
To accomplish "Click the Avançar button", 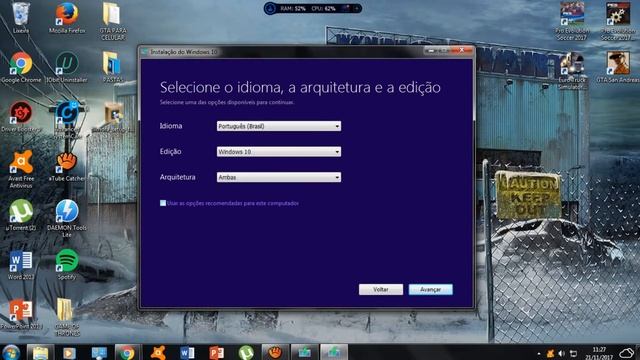I will 431,289.
